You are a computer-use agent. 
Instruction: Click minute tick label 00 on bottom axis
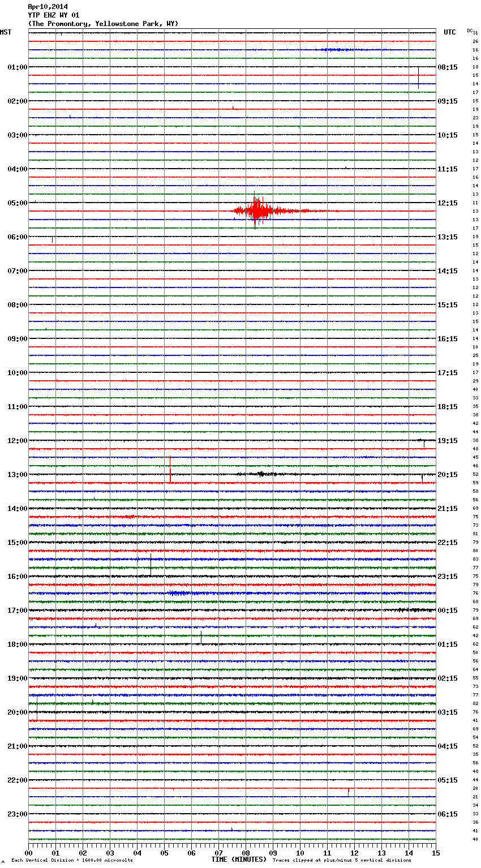[x=28, y=853]
